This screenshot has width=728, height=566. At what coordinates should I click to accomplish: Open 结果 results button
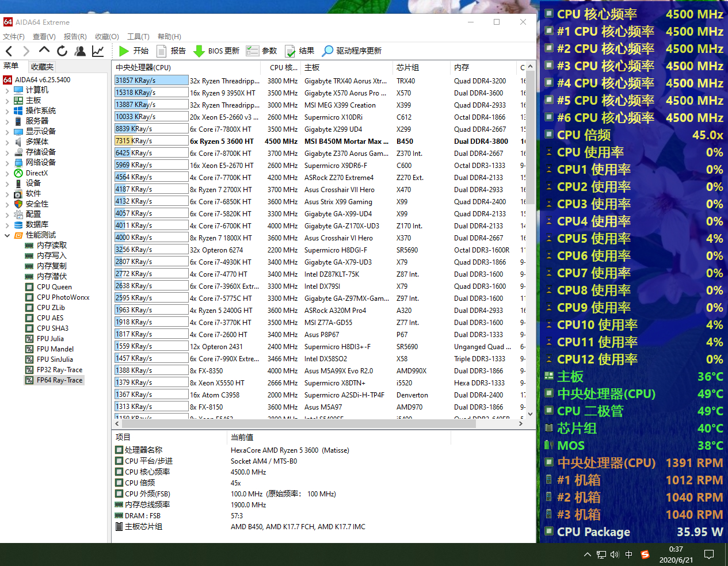click(299, 51)
